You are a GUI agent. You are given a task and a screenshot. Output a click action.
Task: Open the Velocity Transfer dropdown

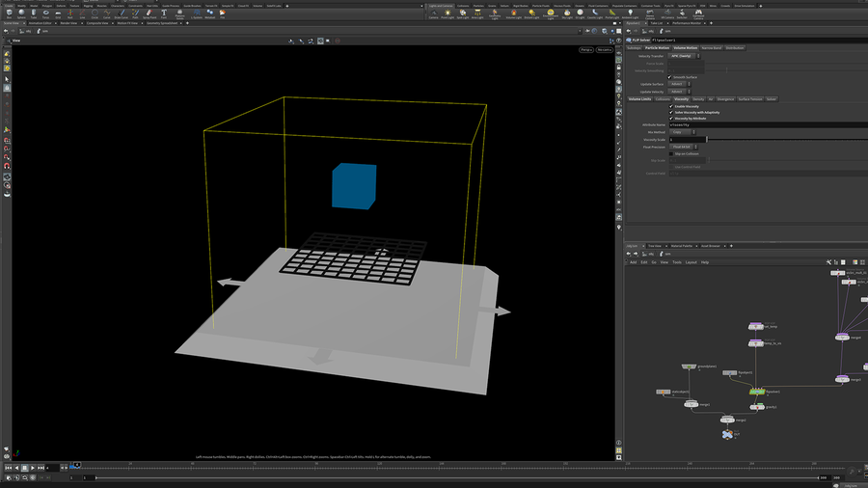[x=684, y=56]
